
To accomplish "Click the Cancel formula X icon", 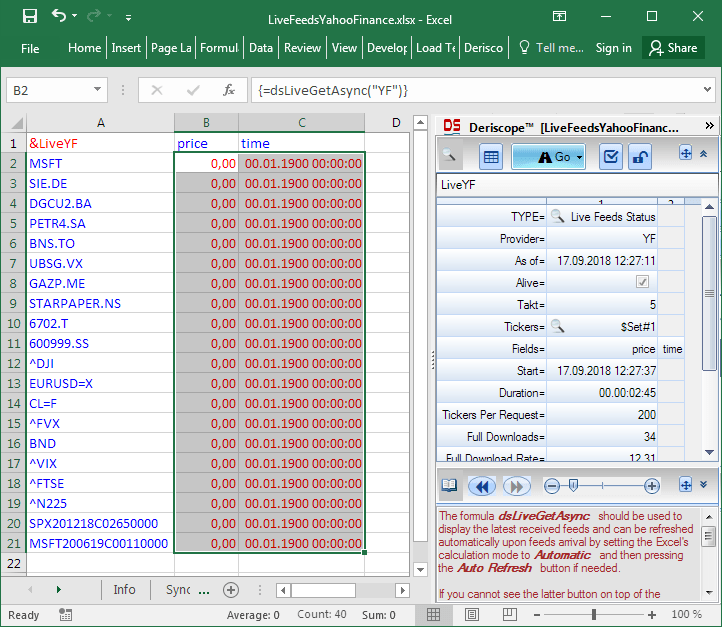I will 157,90.
